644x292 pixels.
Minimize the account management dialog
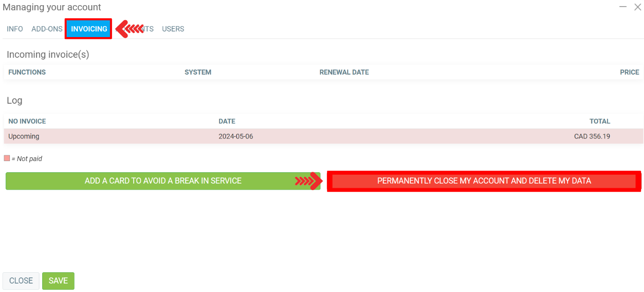coord(623,7)
